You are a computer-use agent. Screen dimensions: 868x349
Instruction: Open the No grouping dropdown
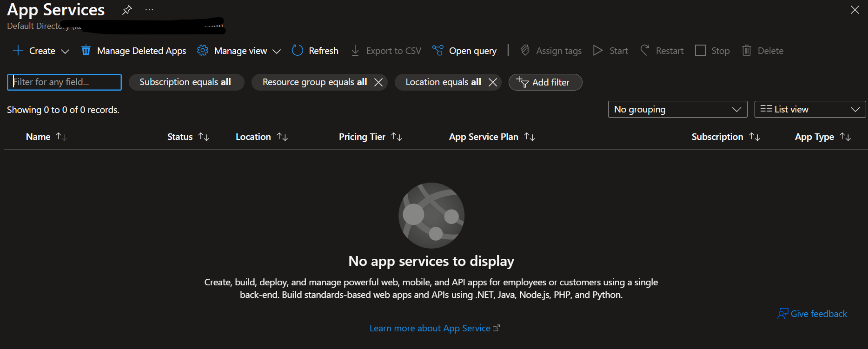coord(677,109)
